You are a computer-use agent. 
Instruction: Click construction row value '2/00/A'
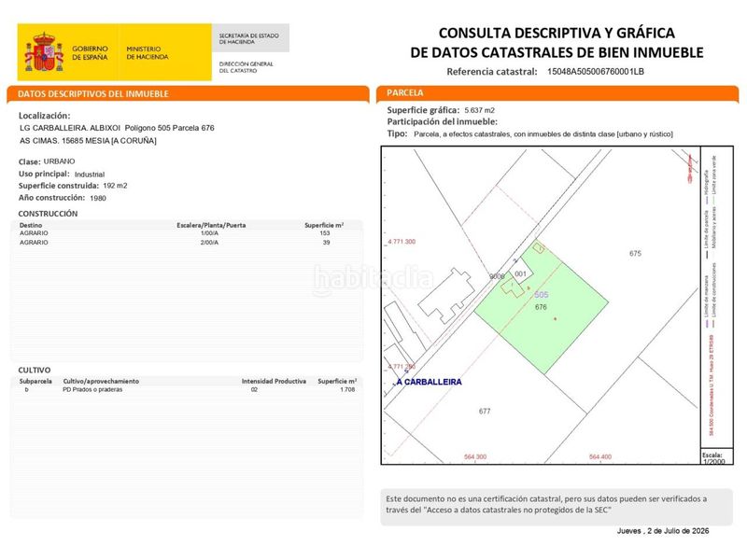pyautogui.click(x=209, y=243)
